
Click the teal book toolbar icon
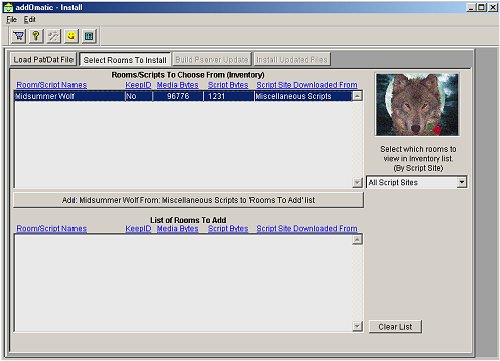[89, 36]
